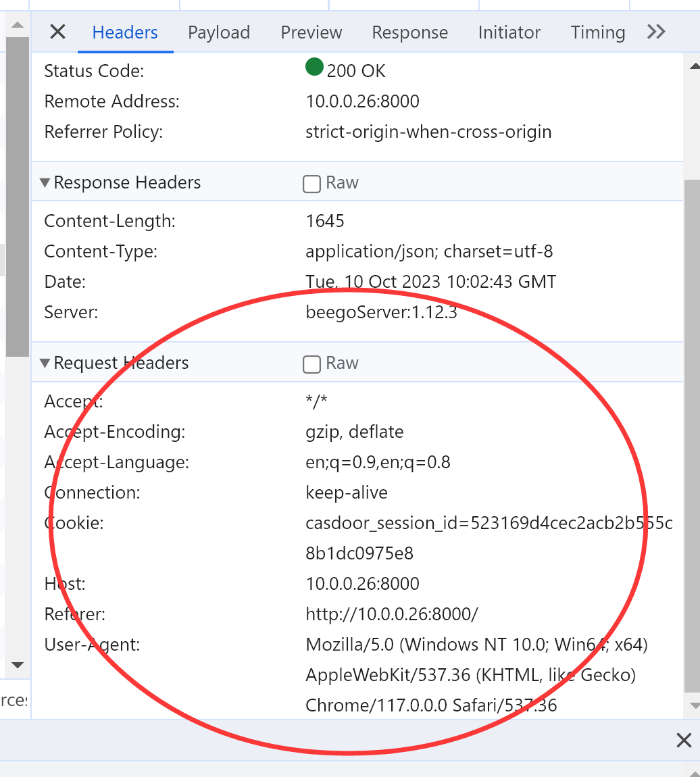The height and width of the screenshot is (777, 700).
Task: Click left scrollbar up arrow
Action: click(18, 25)
